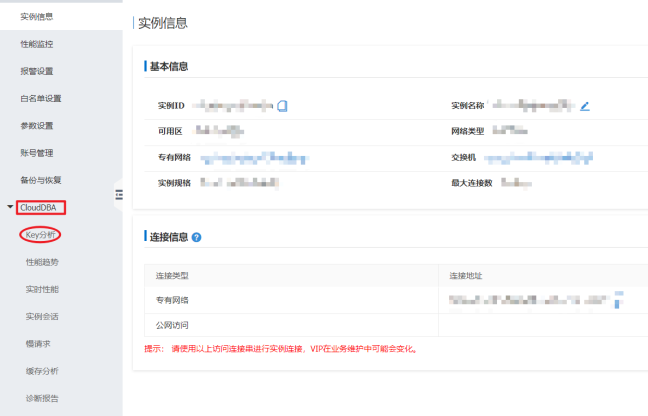Open 参数设置 from the sidebar
648x416 pixels.
(37, 125)
